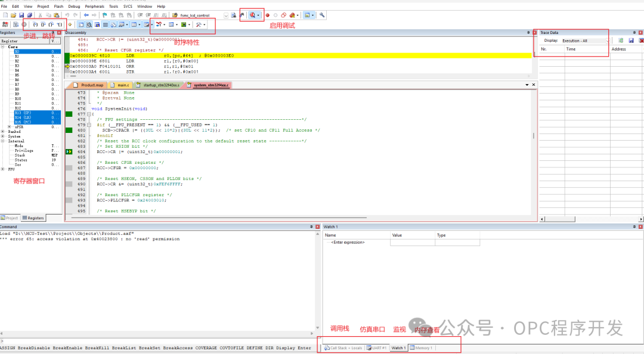This screenshot has width=644, height=354.
Task: Toggle auto-hide pin on Trace Data panel
Action: coord(634,32)
